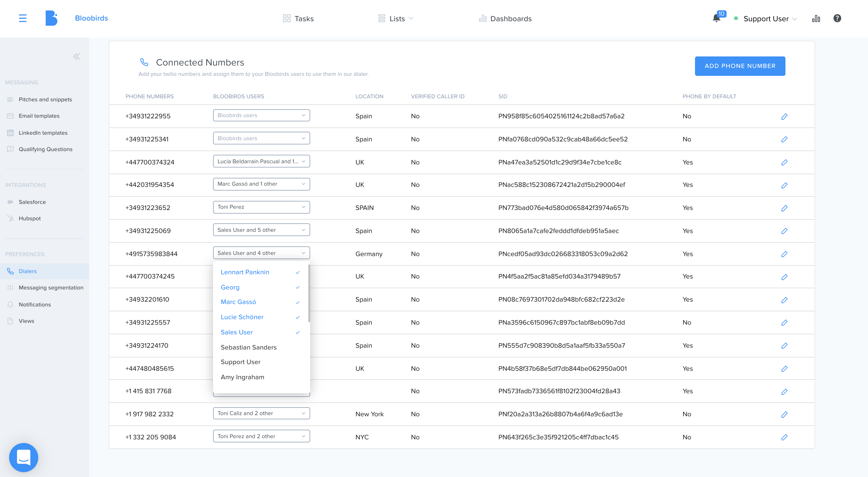The width and height of the screenshot is (868, 477).
Task: Open the Toni Perez users dropdown
Action: click(261, 207)
